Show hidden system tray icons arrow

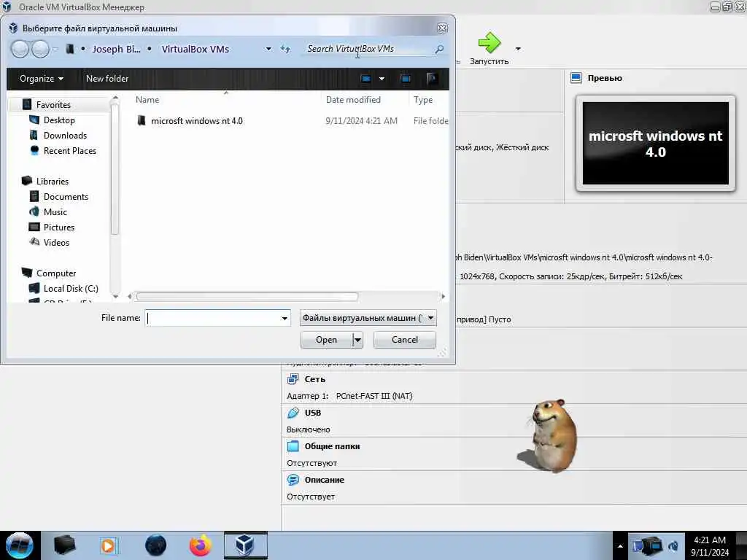(x=620, y=546)
